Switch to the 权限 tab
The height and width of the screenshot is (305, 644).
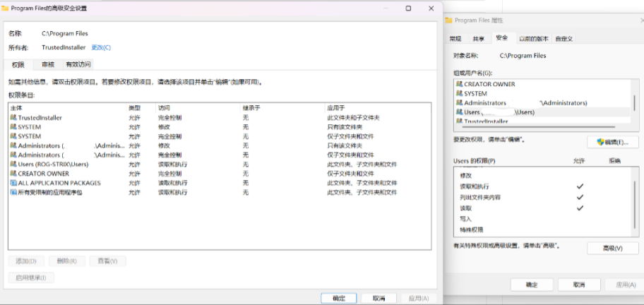pos(18,64)
